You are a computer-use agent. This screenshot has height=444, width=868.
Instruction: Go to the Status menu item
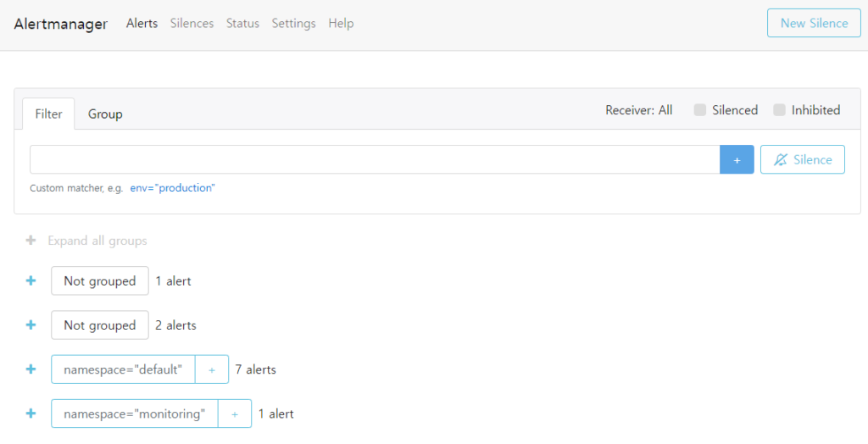coord(243,23)
